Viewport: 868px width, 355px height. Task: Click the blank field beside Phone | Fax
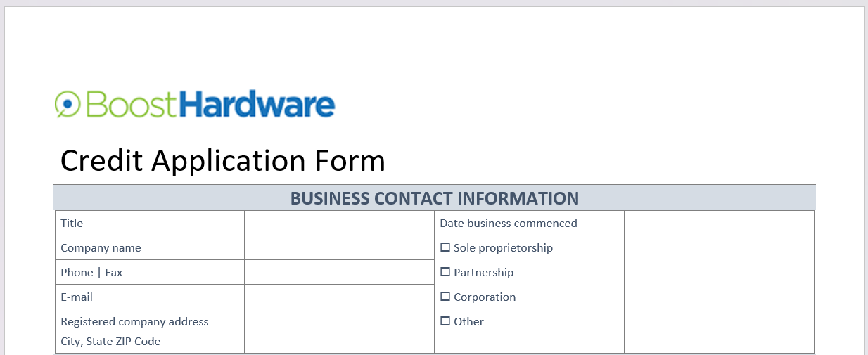(339, 273)
